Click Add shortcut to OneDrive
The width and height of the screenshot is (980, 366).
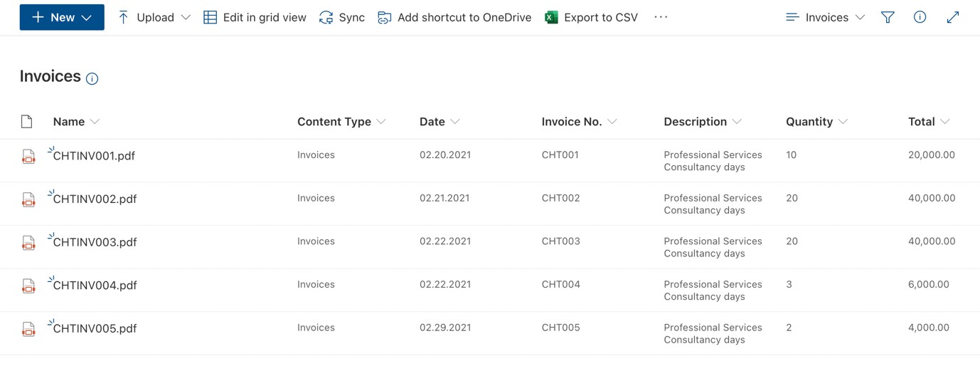click(454, 17)
